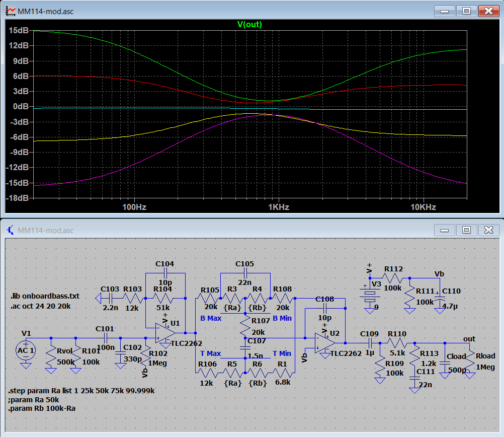Select the R103 12k resistor symbol
504x437 pixels.
(132, 299)
